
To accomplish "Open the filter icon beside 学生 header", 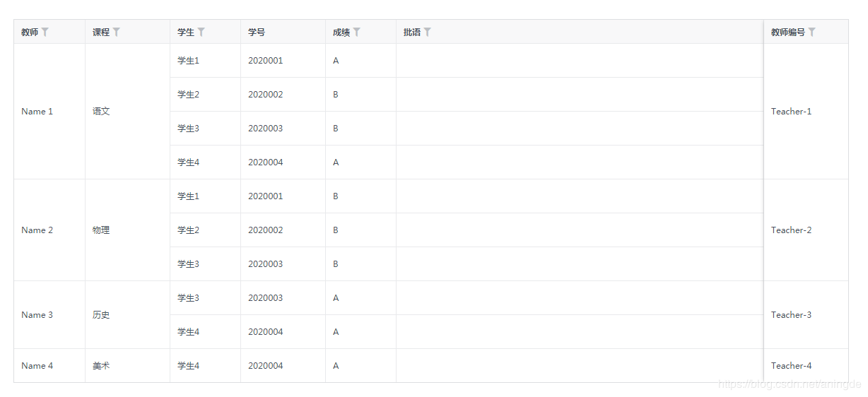I will (201, 32).
